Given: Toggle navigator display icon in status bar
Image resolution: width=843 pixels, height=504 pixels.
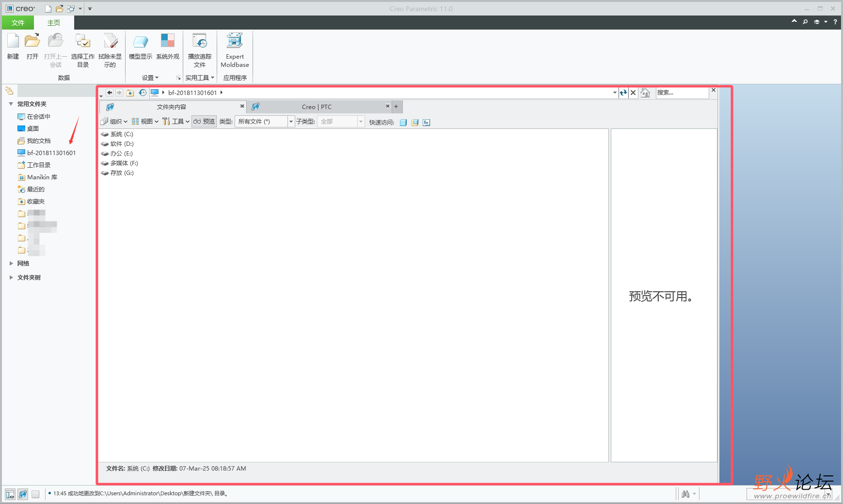Looking at the screenshot, I should coord(10,494).
